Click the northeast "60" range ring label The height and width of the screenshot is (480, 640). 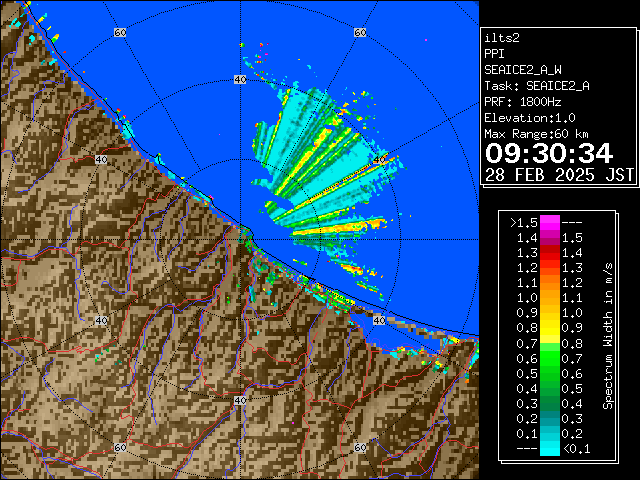(360, 32)
